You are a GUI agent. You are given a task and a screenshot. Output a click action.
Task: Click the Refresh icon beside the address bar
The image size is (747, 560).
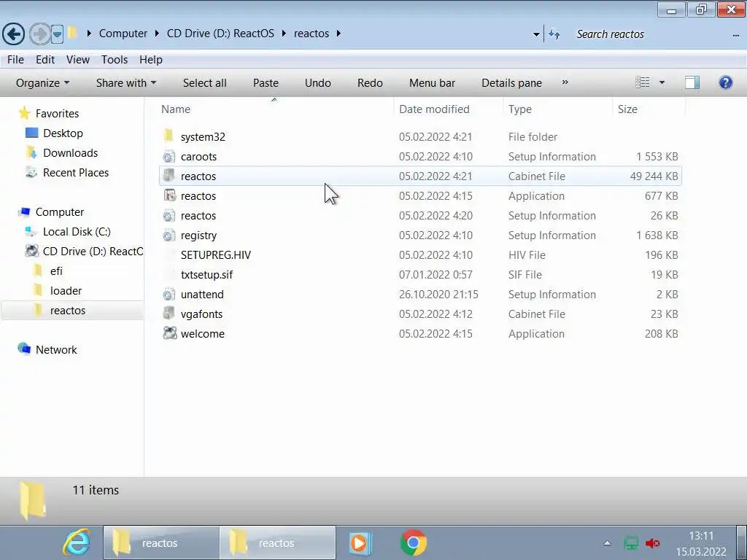[554, 34]
